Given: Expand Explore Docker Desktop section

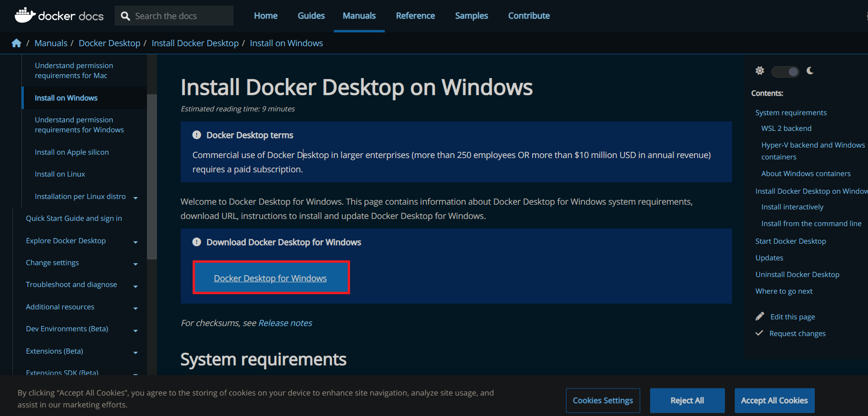Looking at the screenshot, I should pyautogui.click(x=136, y=242).
